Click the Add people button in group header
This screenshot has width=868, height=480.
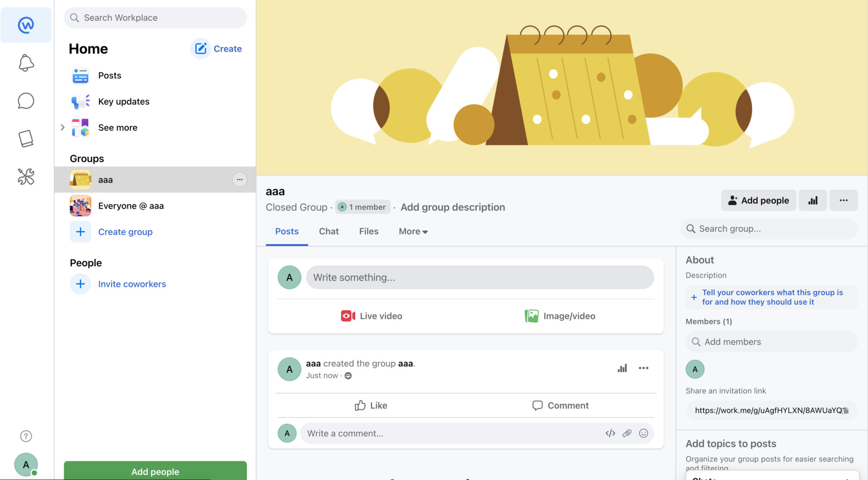758,200
